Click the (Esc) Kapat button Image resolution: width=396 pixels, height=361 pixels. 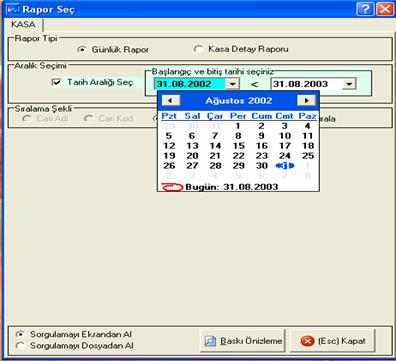[332, 341]
